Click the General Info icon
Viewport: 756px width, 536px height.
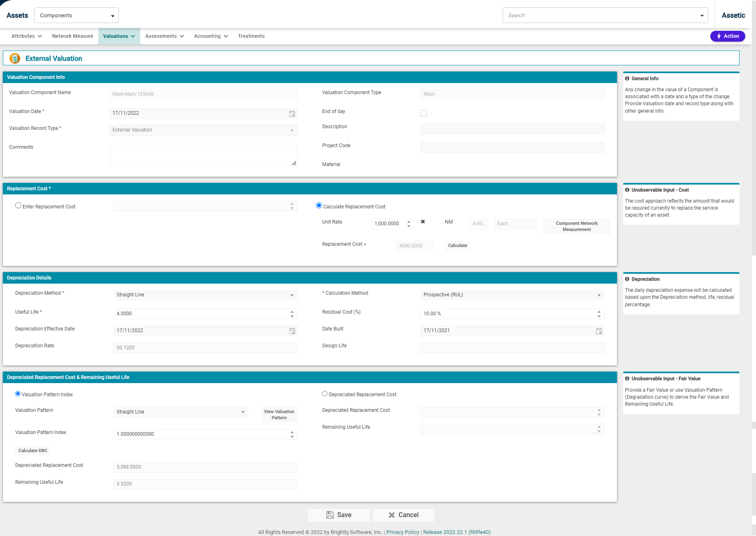point(627,79)
